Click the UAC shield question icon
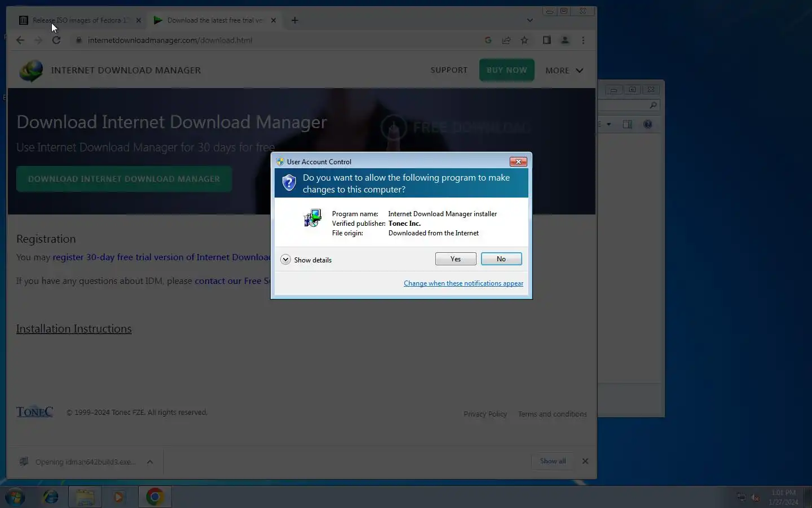Image resolution: width=812 pixels, height=508 pixels. click(x=289, y=182)
